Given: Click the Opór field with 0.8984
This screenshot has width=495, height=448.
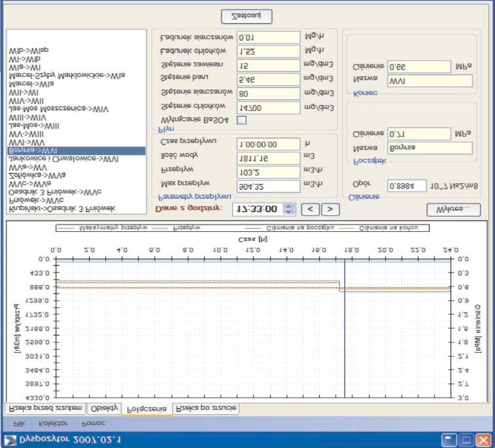Looking at the screenshot, I should (x=406, y=186).
